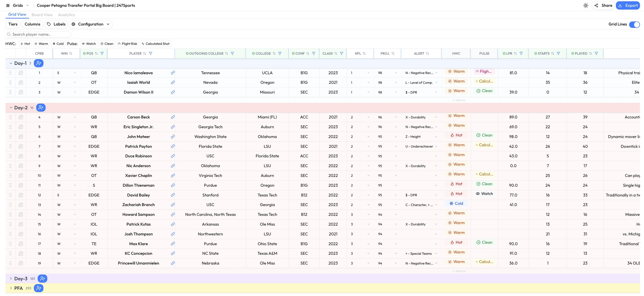
Task: Click the Configuration gear icon
Action: [x=73, y=24]
